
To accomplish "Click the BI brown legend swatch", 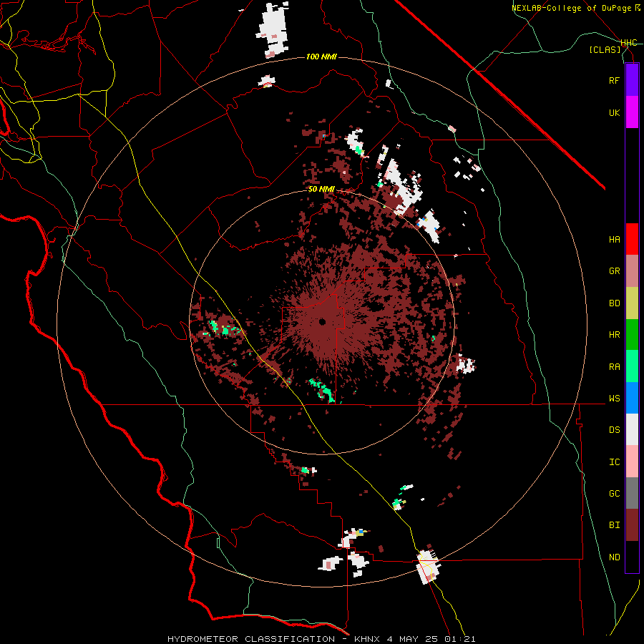I will (632, 525).
